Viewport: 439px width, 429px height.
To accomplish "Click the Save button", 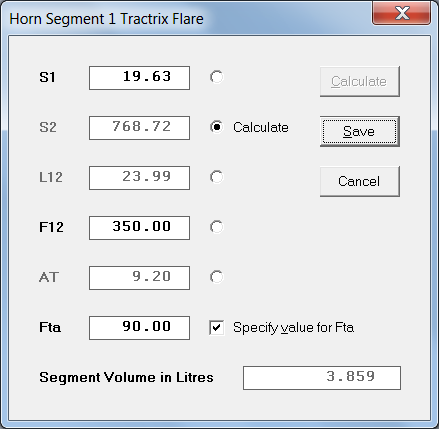I will (360, 131).
